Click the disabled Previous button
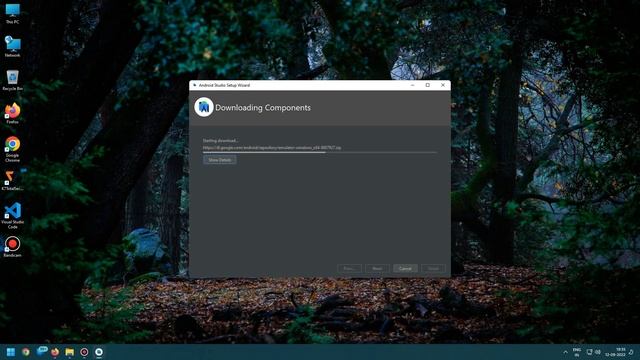This screenshot has height=360, width=640. (349, 268)
